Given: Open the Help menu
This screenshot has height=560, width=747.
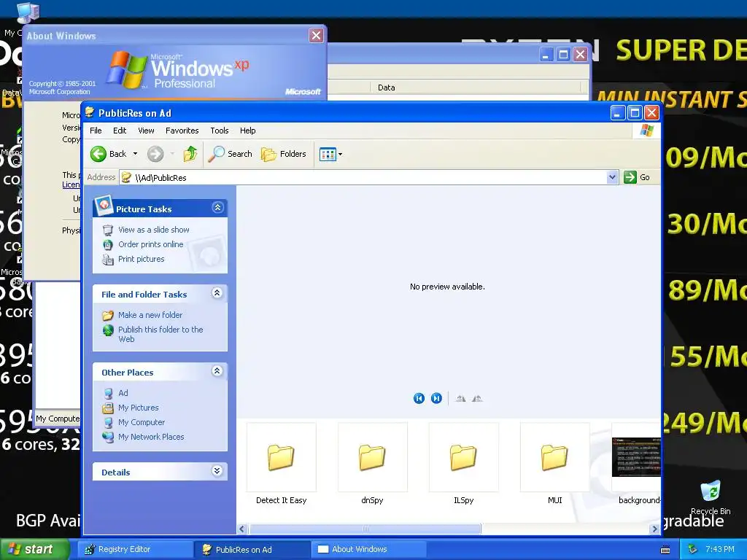Looking at the screenshot, I should (x=248, y=131).
